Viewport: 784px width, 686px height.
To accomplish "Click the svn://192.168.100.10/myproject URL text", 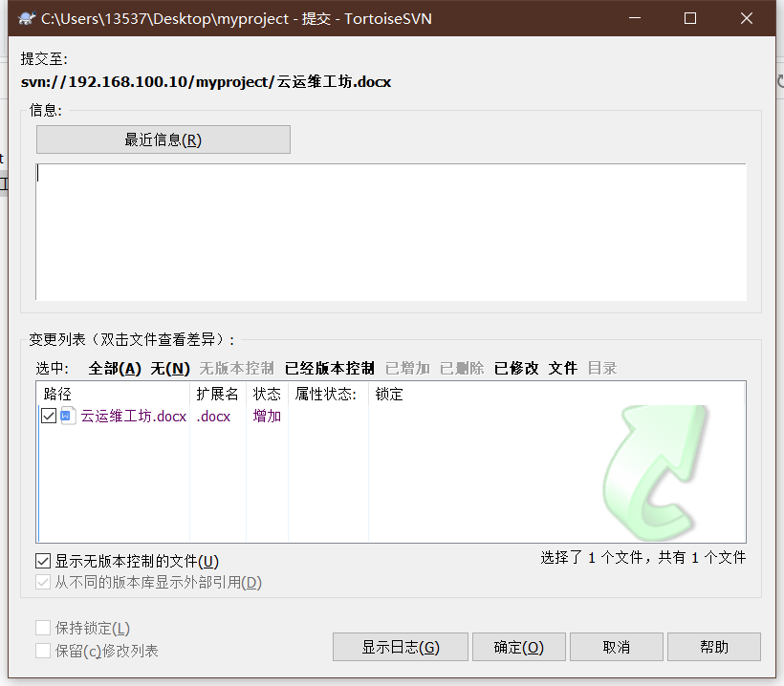I will pyautogui.click(x=206, y=81).
